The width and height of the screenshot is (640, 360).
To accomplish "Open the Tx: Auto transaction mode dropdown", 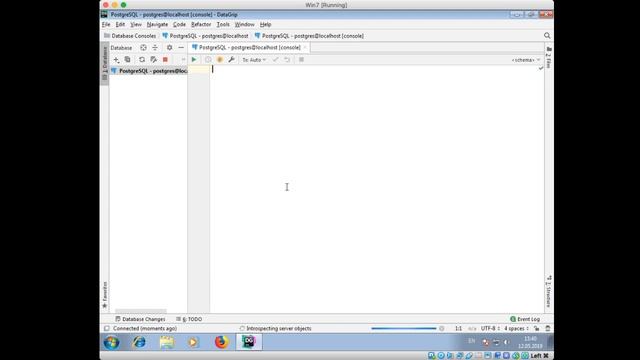I will tap(254, 60).
